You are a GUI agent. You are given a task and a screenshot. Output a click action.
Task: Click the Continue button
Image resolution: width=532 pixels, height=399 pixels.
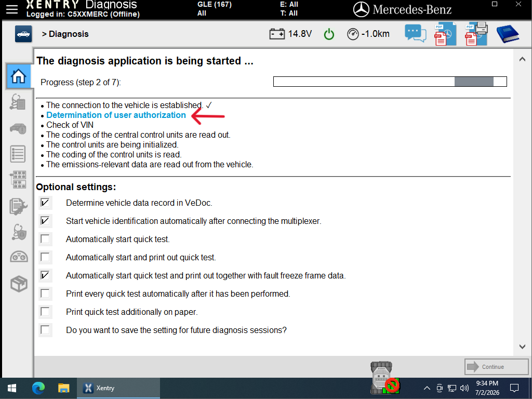[496, 367]
